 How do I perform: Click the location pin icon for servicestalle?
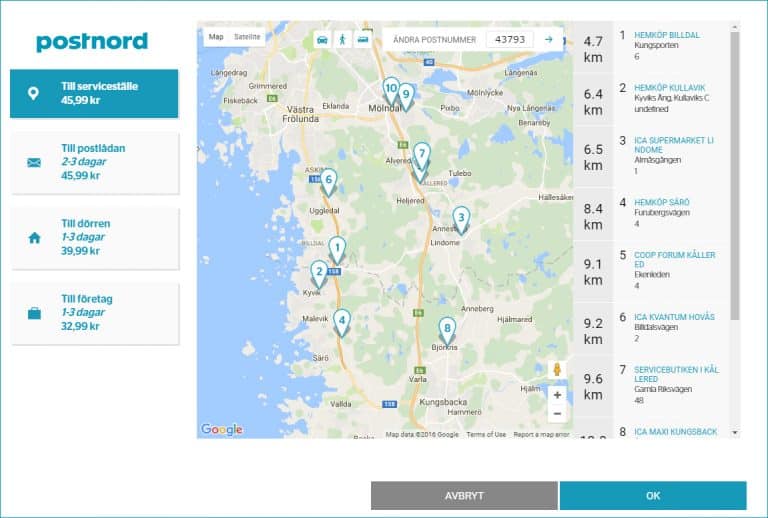tap(33, 94)
